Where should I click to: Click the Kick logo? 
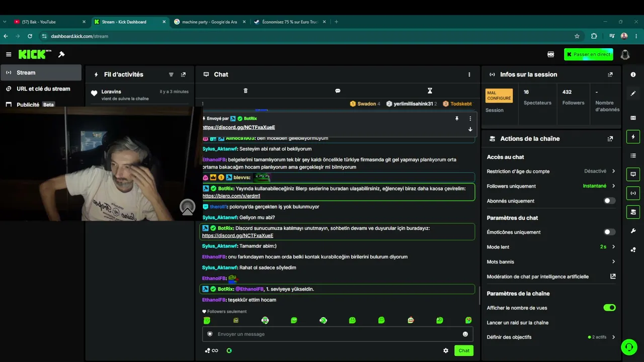[x=35, y=54]
